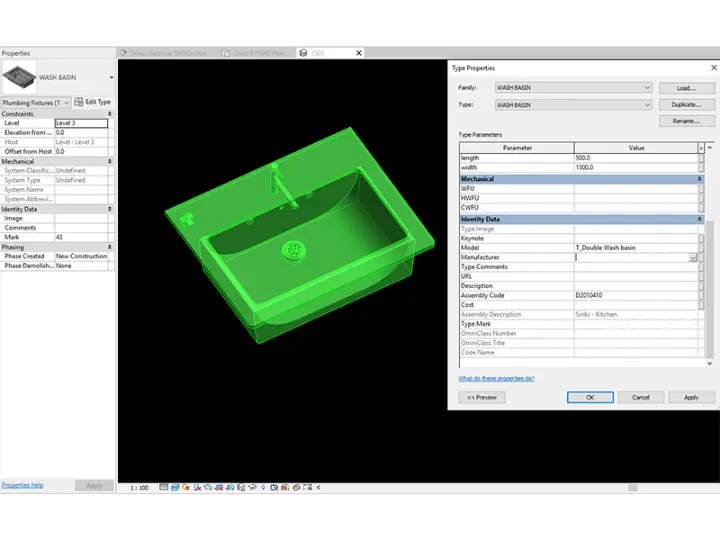Click the << Preview button
The image size is (720, 540).
coord(482,397)
